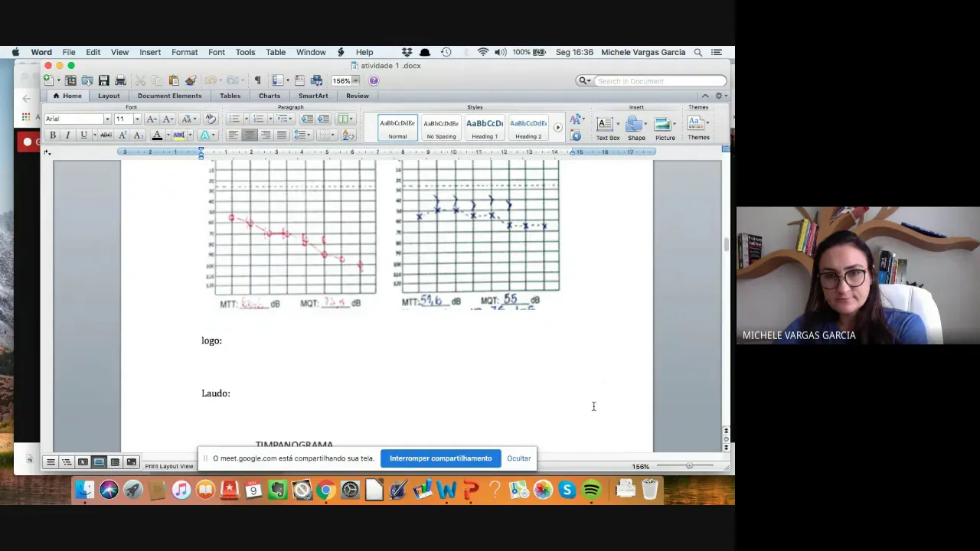Create a new blank document
Image resolution: width=980 pixels, height=551 pixels.
point(48,80)
